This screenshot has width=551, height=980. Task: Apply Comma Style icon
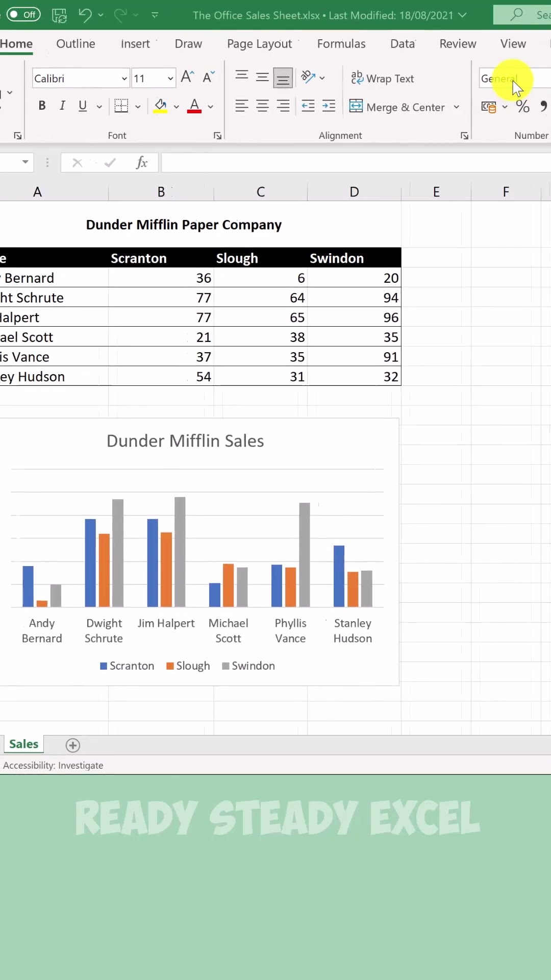click(544, 107)
